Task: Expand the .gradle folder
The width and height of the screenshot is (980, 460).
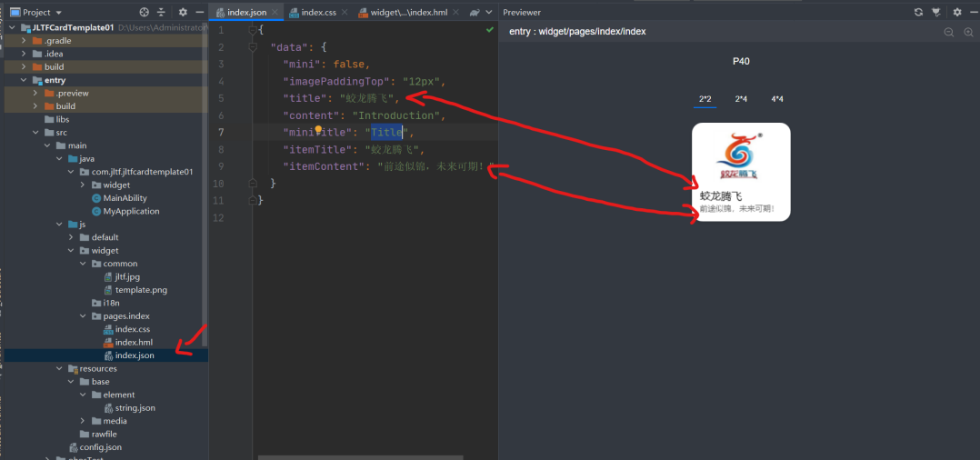Action: coord(24,41)
